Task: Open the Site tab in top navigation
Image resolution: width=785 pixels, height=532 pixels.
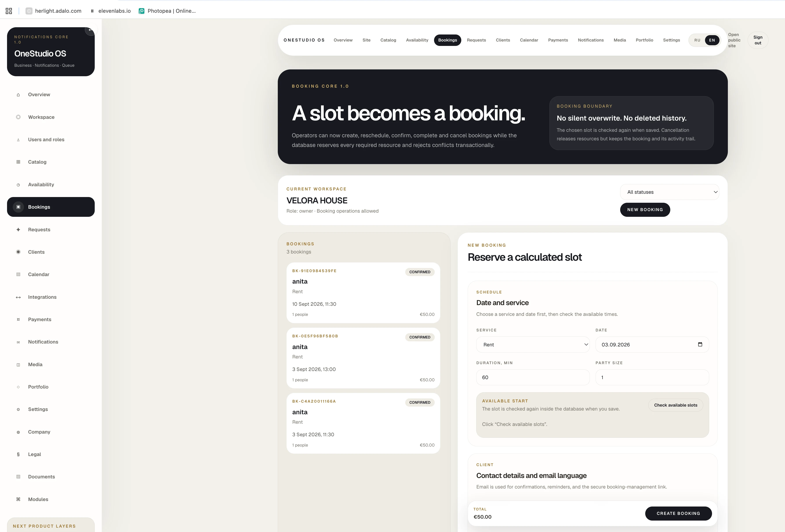Action: [367, 40]
